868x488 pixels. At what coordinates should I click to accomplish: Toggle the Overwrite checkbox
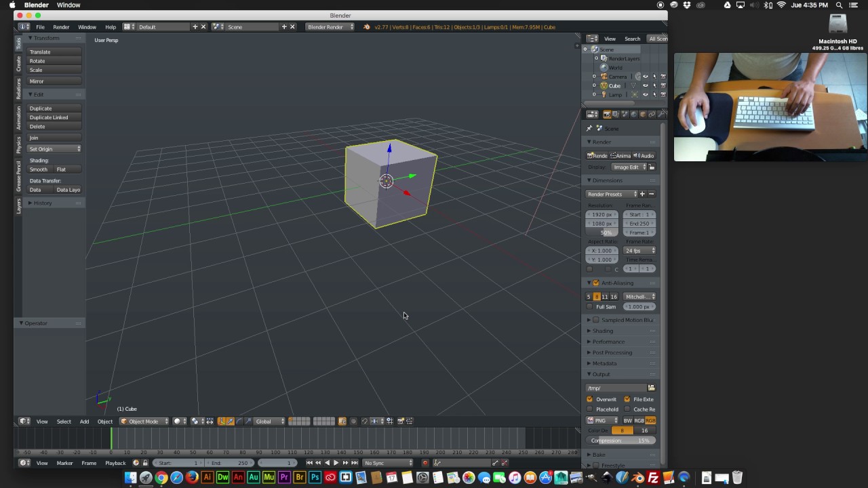590,399
